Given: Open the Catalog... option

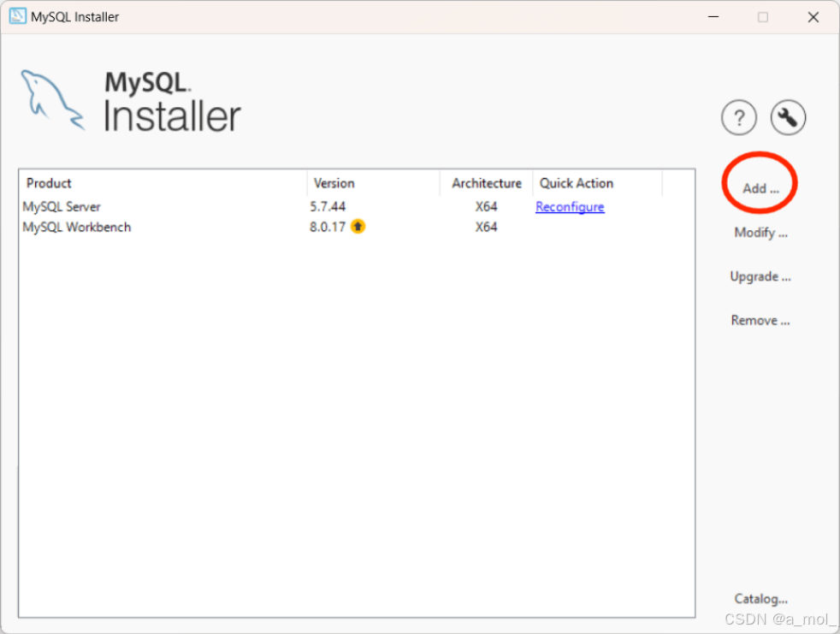Looking at the screenshot, I should point(760,599).
